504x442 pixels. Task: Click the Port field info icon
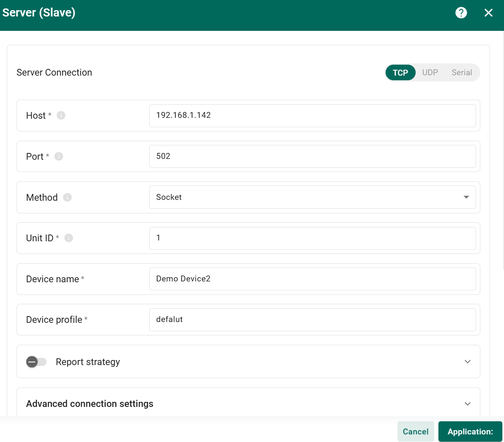(x=59, y=156)
